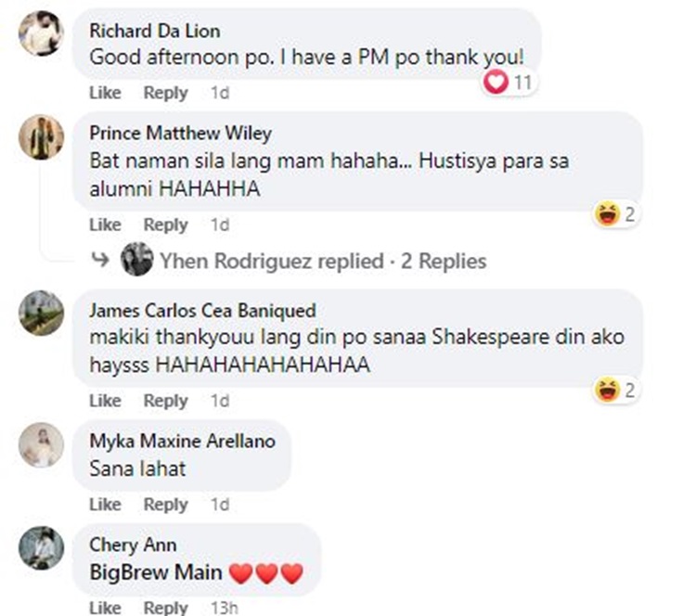Reply to Prince Matthew Wiley's comment
The image size is (696, 616).
click(165, 225)
